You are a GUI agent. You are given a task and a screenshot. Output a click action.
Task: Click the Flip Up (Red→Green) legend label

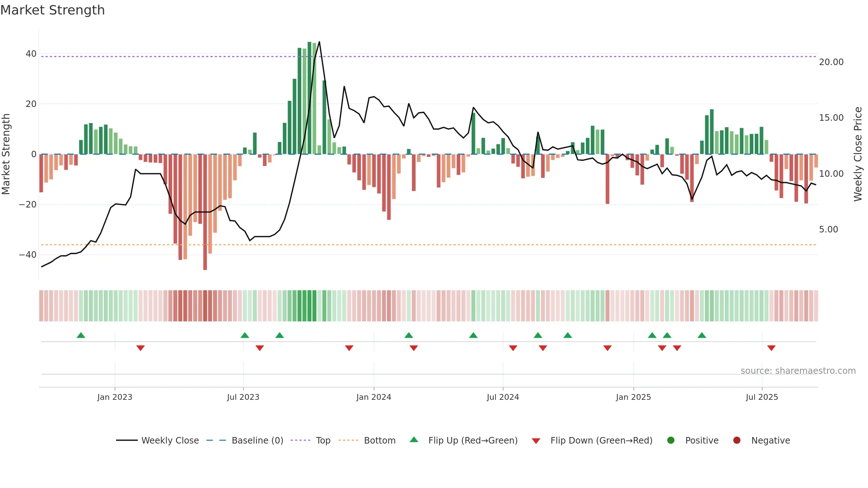coord(473,440)
